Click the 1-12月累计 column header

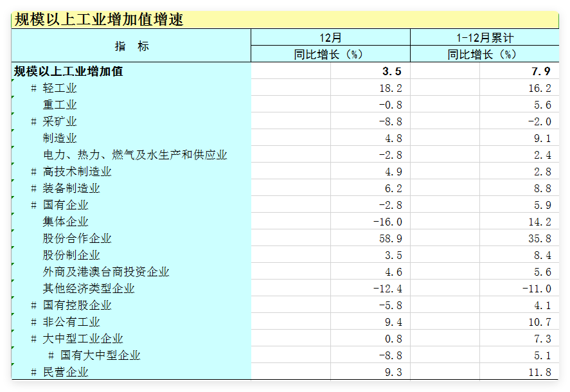point(485,38)
